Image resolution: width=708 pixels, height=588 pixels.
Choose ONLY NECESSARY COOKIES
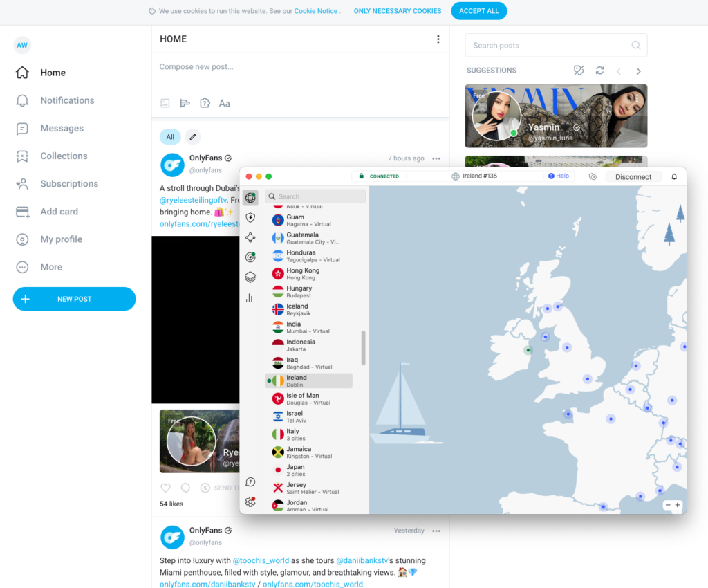[x=398, y=11]
